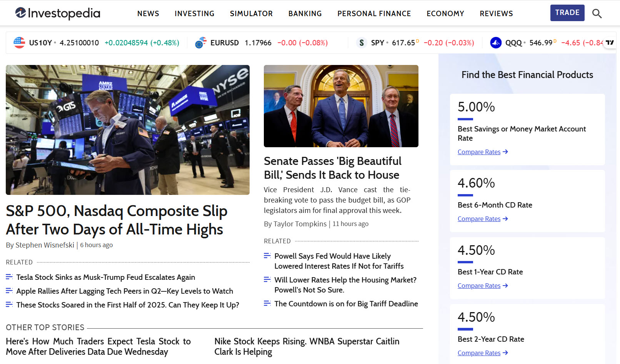Image resolution: width=620 pixels, height=364 pixels.
Task: Click the Senate leaders photo
Action: click(x=341, y=106)
